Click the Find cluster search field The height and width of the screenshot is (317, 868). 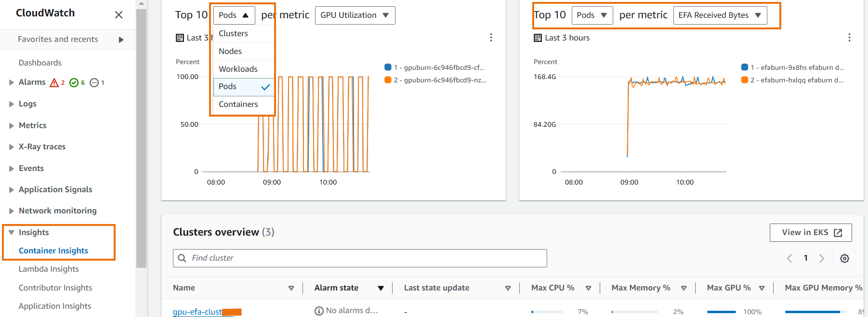pos(360,258)
